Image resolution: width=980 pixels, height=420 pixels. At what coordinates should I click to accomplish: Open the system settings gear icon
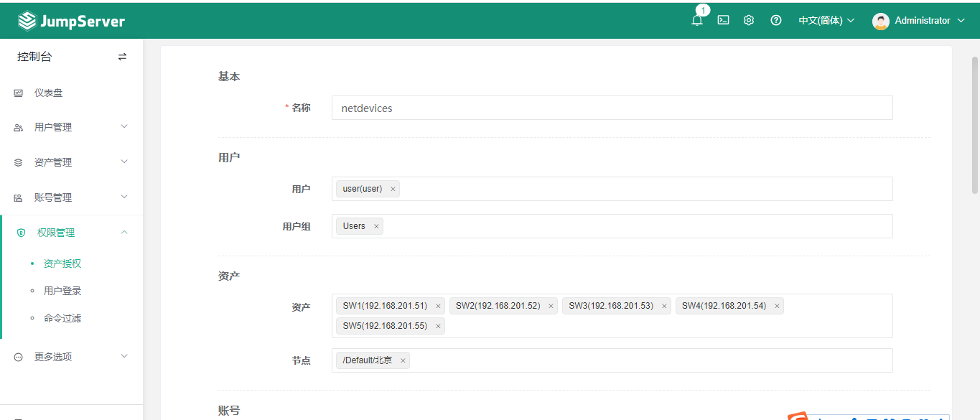[749, 20]
